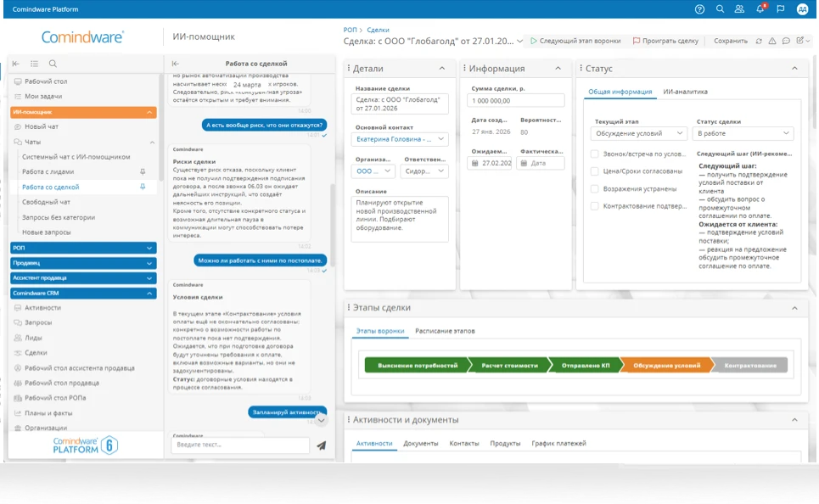Send the chat message with arrow icon
819x504 pixels.
click(x=321, y=445)
